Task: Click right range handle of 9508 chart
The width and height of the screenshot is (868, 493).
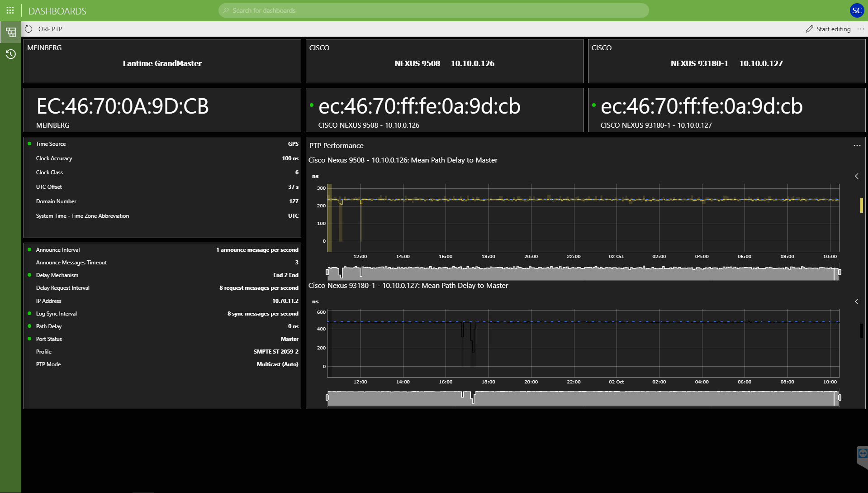Action: coord(840,272)
